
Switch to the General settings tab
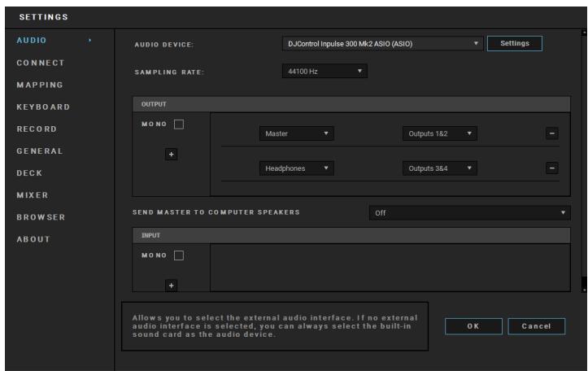pyautogui.click(x=40, y=151)
